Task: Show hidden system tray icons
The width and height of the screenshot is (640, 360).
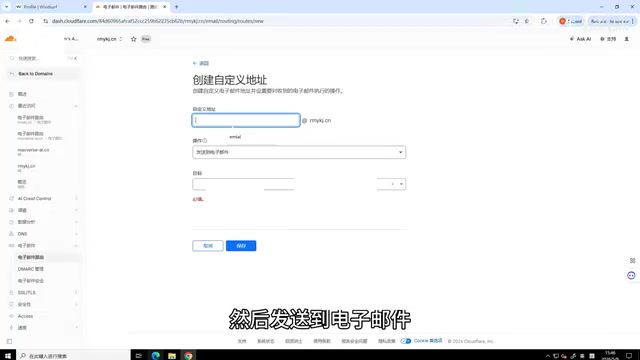Action: [x=548, y=356]
